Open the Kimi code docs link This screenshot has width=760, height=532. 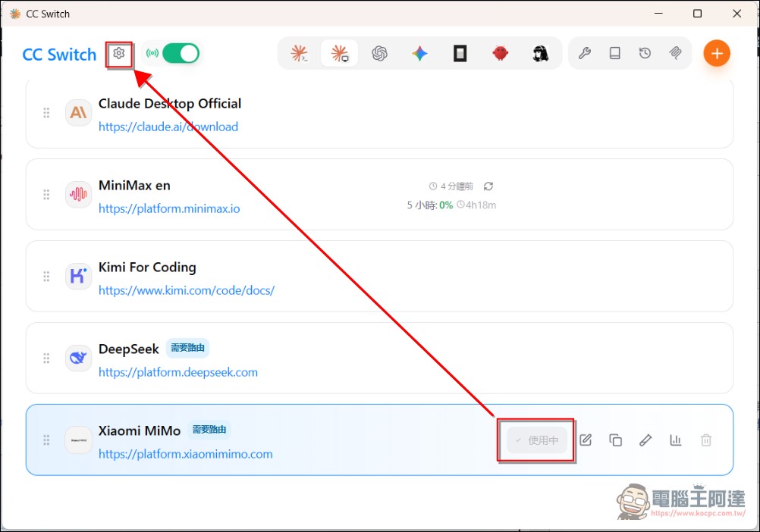click(x=187, y=290)
